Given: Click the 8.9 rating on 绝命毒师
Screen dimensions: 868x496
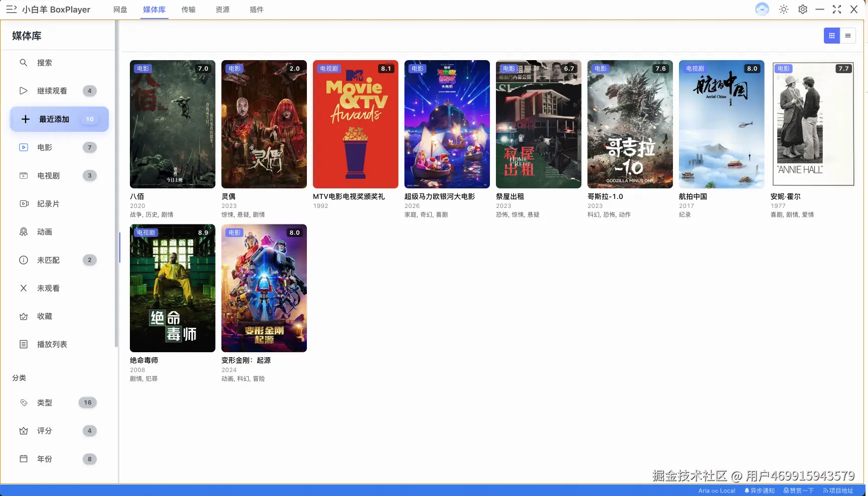Looking at the screenshot, I should click(x=203, y=232).
